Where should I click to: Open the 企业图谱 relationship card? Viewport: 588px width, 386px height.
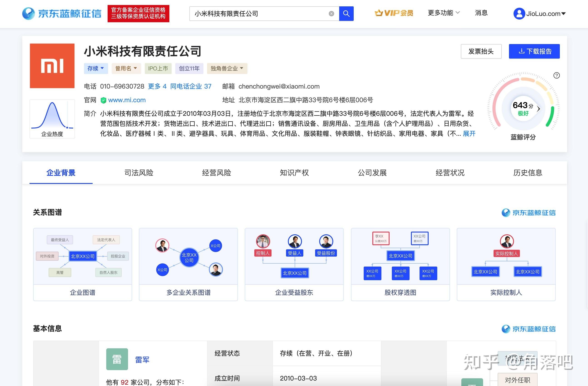(x=83, y=265)
